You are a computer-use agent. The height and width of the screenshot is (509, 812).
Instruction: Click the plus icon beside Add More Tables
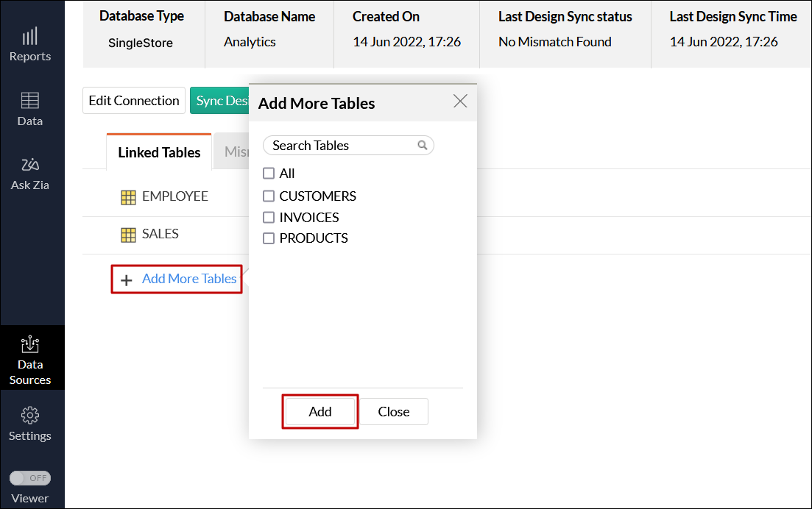(127, 280)
